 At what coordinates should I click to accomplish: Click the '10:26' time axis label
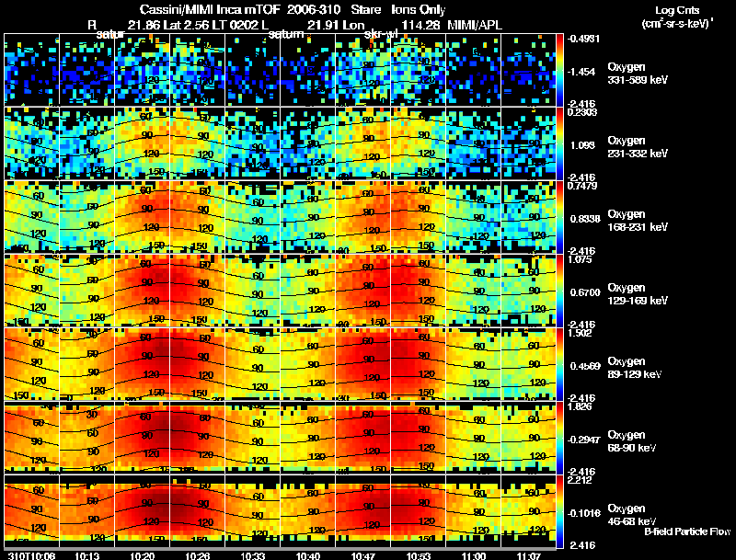coord(197,556)
